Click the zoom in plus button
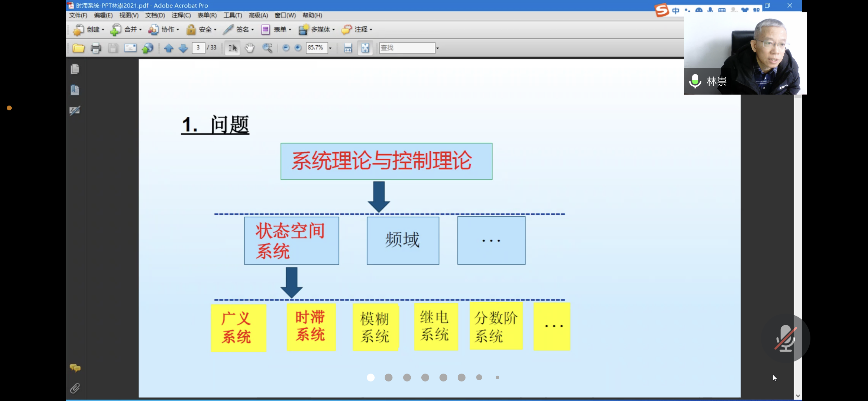868x401 pixels. coord(298,48)
